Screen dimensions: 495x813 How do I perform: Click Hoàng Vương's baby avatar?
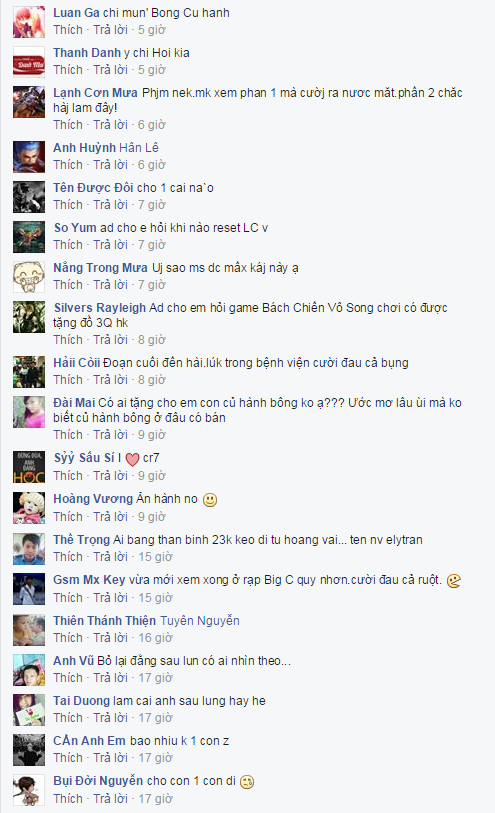pos(29,508)
